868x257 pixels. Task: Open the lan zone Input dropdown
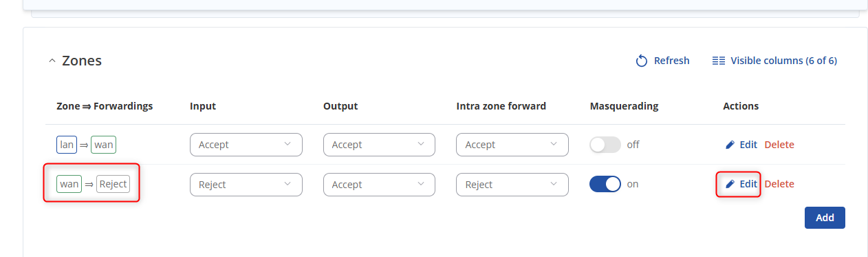246,145
